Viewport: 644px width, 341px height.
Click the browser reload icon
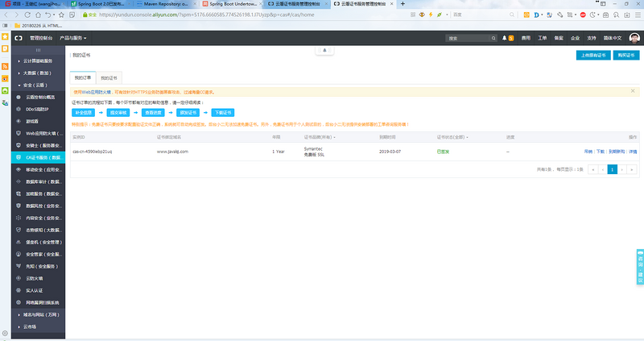pos(27,15)
